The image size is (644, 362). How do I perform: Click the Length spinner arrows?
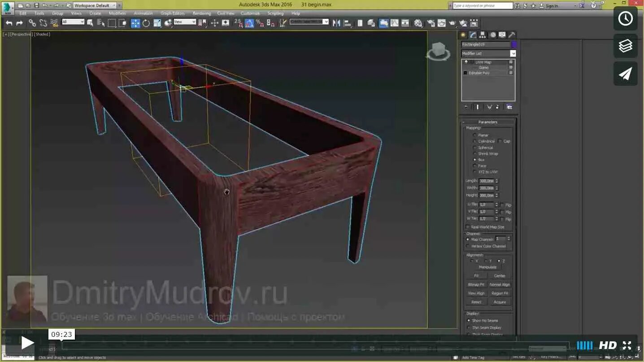point(496,181)
